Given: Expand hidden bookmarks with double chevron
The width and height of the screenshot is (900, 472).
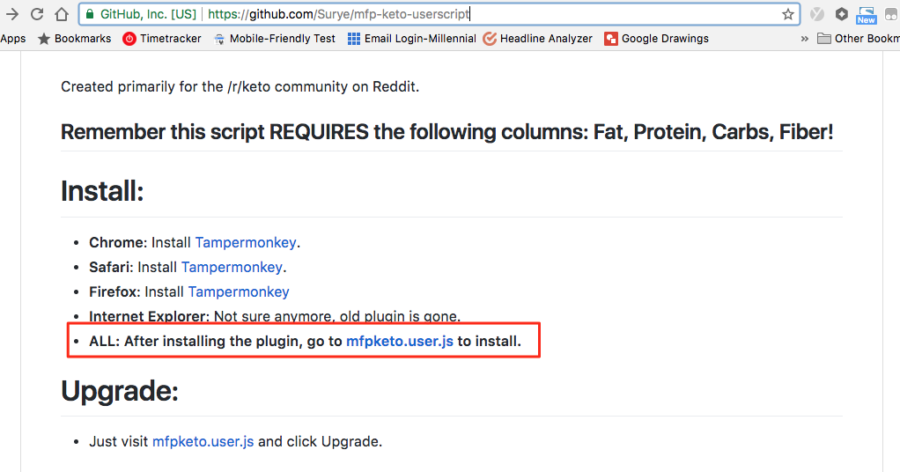Looking at the screenshot, I should 804,38.
